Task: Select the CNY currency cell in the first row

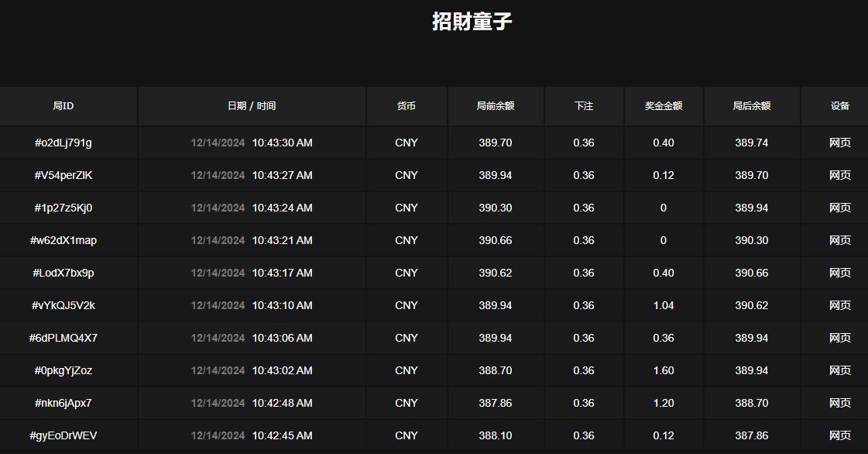Action: (x=406, y=143)
